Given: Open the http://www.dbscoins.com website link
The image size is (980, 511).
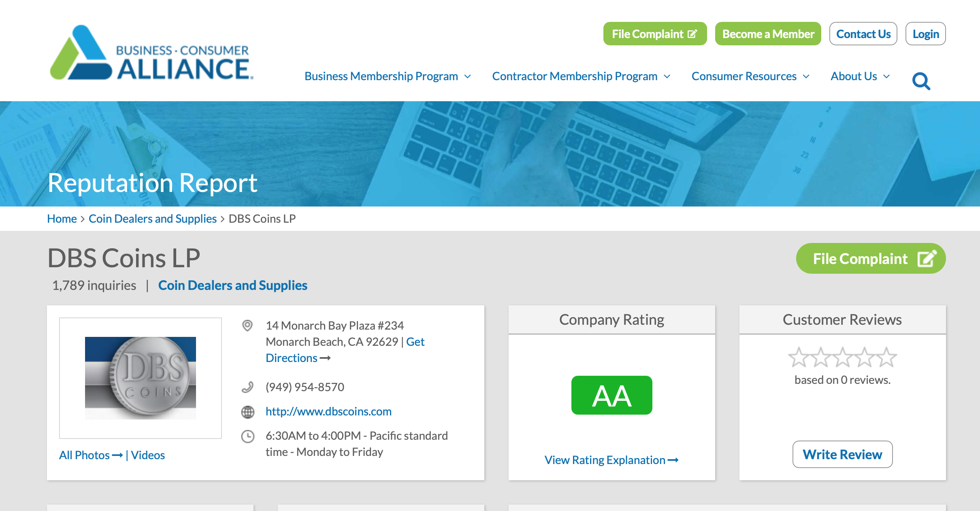Looking at the screenshot, I should 328,411.
